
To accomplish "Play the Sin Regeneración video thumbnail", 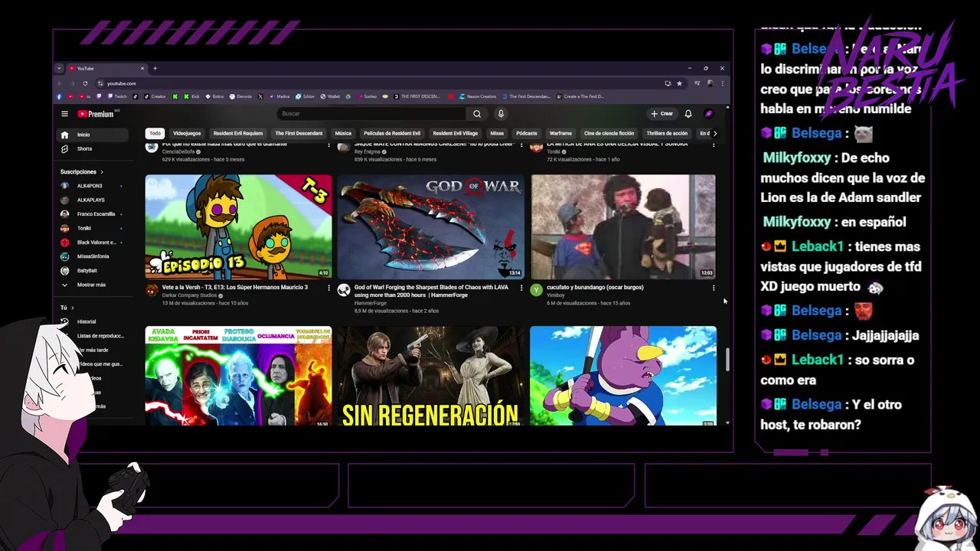I will 431,376.
